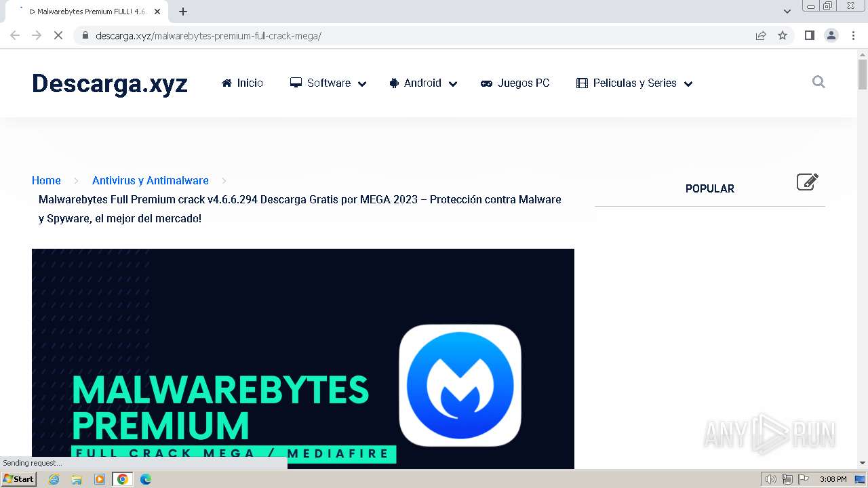Click the browser back arrow
Screen dimensions: 868x488
(x=15, y=35)
